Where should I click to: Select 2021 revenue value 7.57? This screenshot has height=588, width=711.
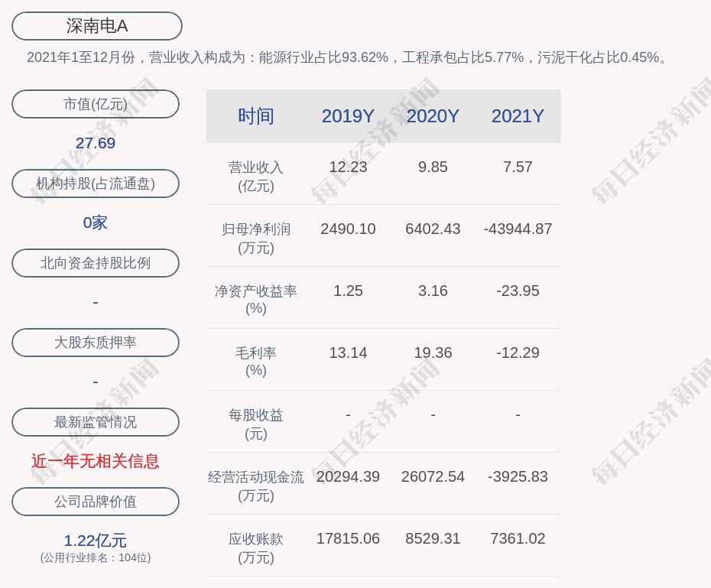(518, 167)
